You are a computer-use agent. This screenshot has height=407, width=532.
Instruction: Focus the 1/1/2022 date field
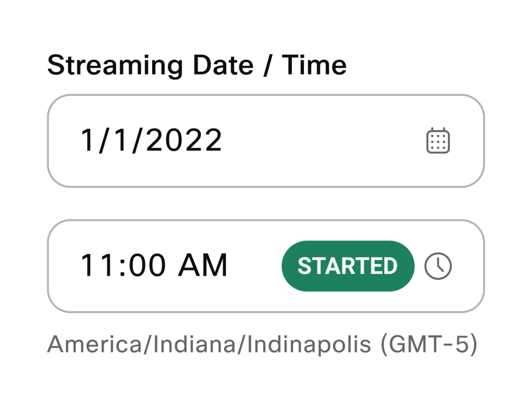point(266,141)
